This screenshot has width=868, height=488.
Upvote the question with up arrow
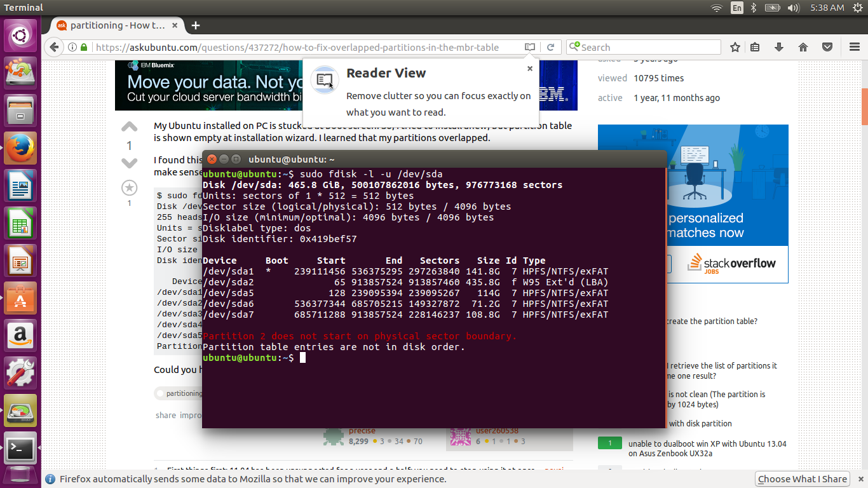(x=129, y=126)
